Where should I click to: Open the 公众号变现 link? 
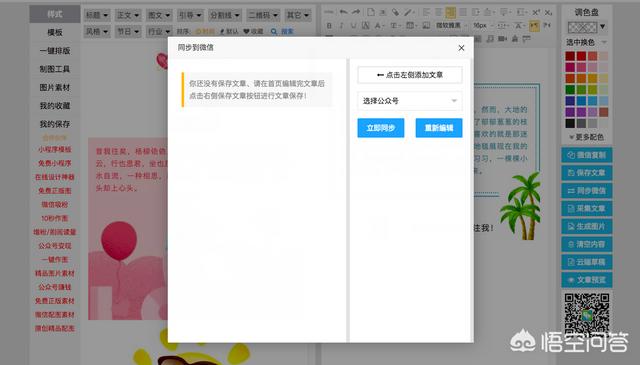(x=55, y=246)
